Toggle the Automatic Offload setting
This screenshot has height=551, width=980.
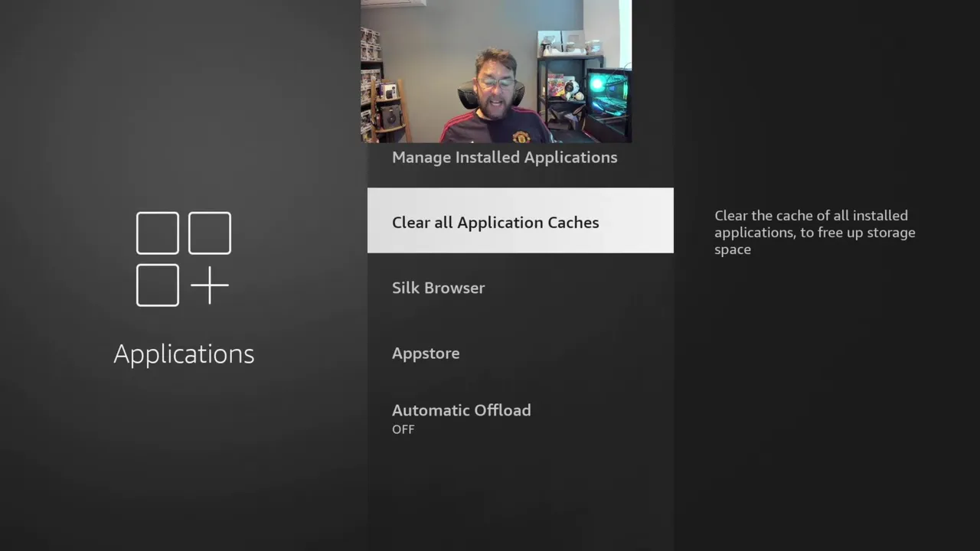[x=520, y=418]
